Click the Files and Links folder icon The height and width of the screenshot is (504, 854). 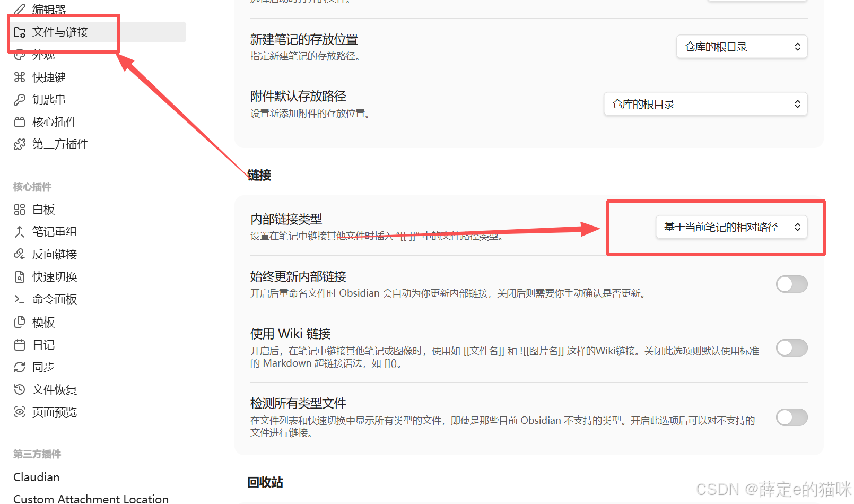pyautogui.click(x=20, y=32)
